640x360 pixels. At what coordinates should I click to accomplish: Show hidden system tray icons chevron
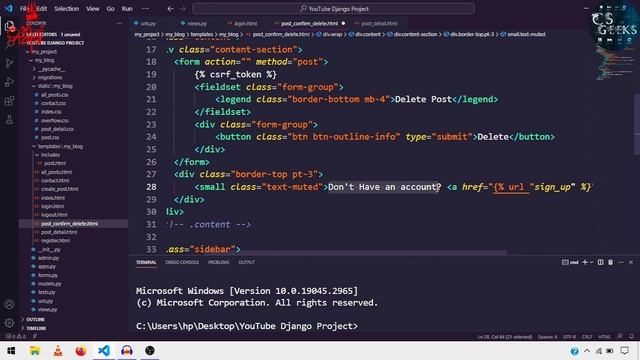(587, 351)
